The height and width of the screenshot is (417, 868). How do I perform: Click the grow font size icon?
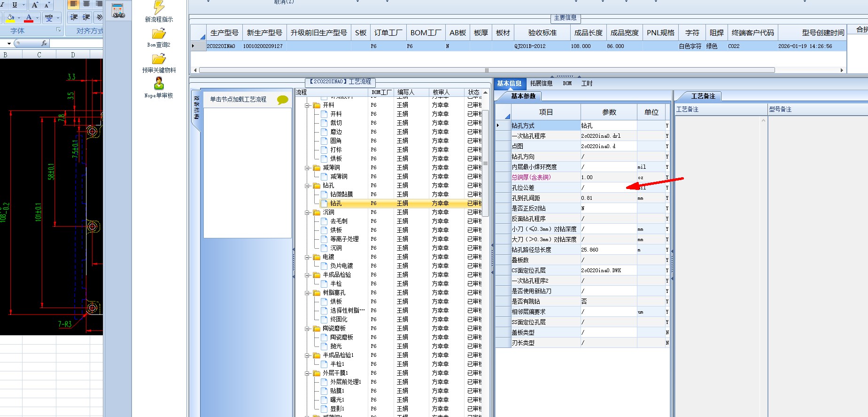(35, 5)
